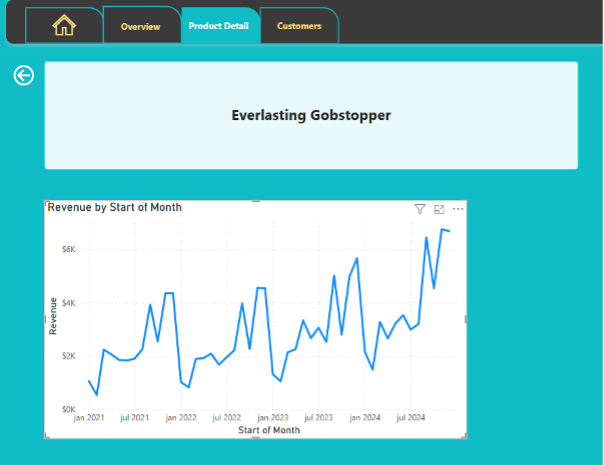604x466 pixels.
Task: Open the chart's more options ellipsis
Action: coord(458,209)
